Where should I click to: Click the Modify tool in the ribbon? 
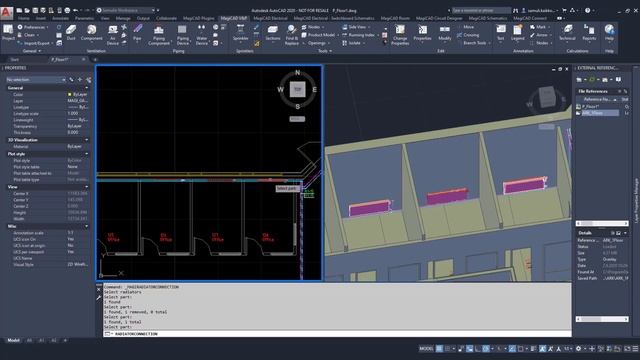pyautogui.click(x=444, y=33)
